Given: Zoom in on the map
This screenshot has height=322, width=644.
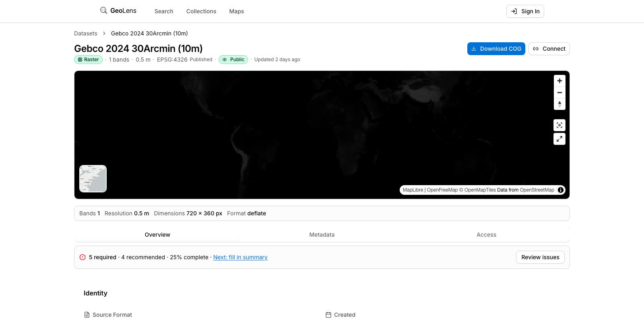Looking at the screenshot, I should [x=559, y=81].
